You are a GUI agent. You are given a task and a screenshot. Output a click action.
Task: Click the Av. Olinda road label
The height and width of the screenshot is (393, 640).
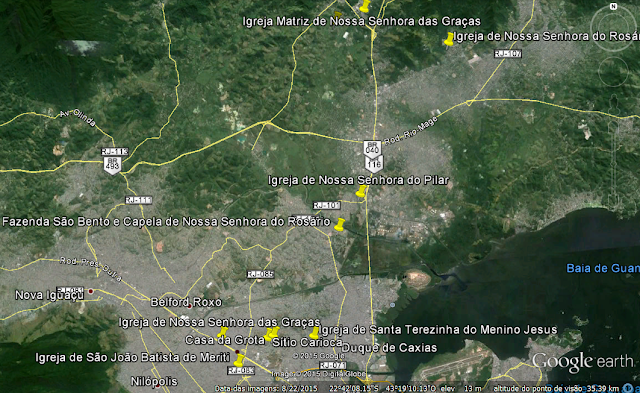(x=78, y=118)
